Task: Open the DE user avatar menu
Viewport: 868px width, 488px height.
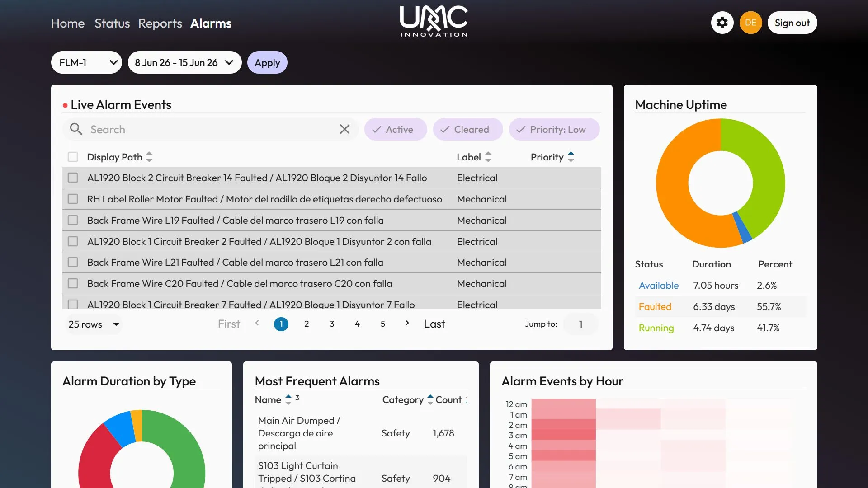Action: pyautogui.click(x=750, y=23)
